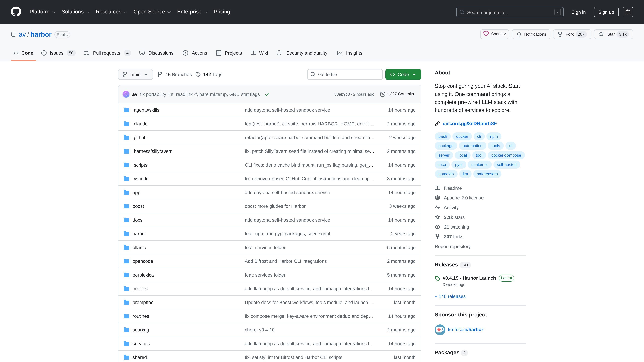
Task: Open the discord.gg/8nDRphrhSF link
Action: pyautogui.click(x=470, y=123)
